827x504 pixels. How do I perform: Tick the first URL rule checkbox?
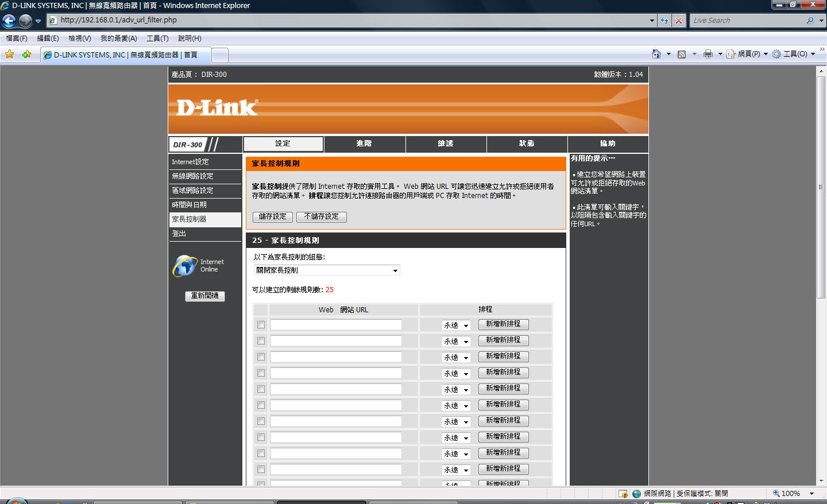[261, 325]
